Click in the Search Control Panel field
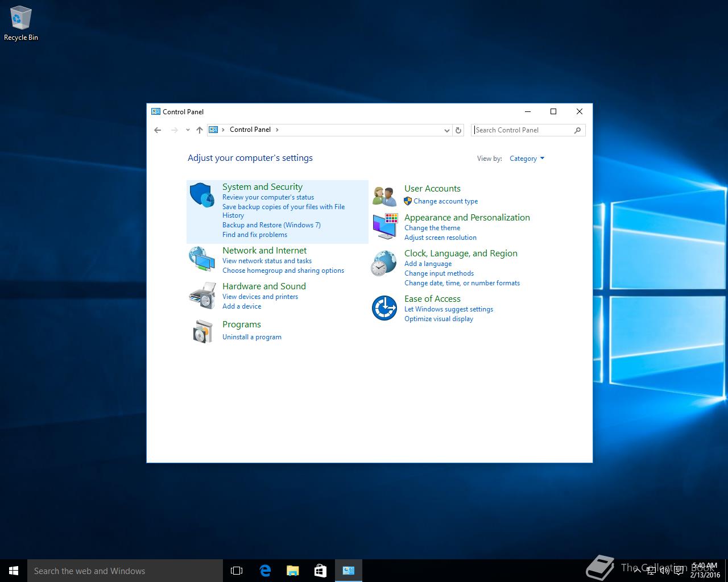Screen dimensions: 728x582 coord(523,130)
